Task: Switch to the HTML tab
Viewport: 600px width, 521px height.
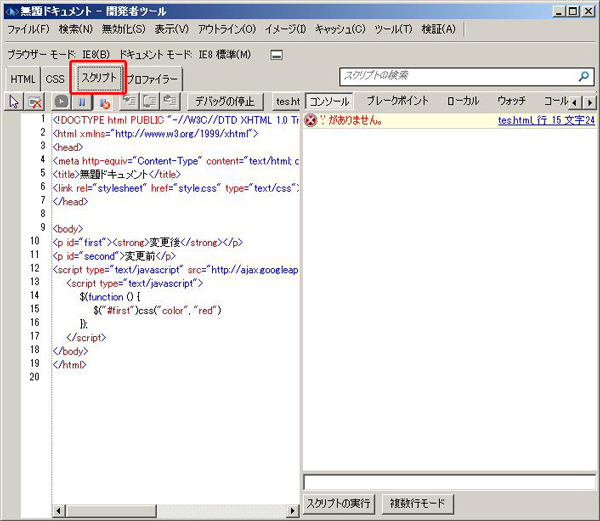Action: (x=23, y=79)
